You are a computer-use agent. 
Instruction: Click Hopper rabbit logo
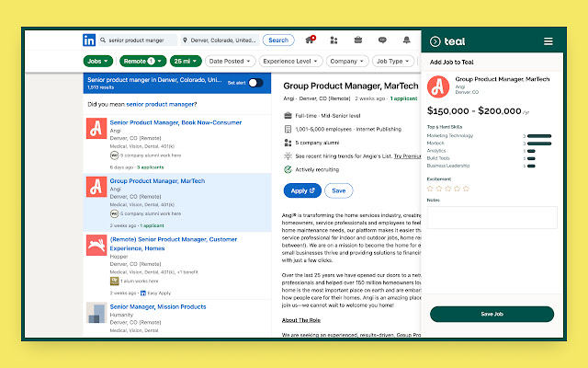tap(96, 246)
